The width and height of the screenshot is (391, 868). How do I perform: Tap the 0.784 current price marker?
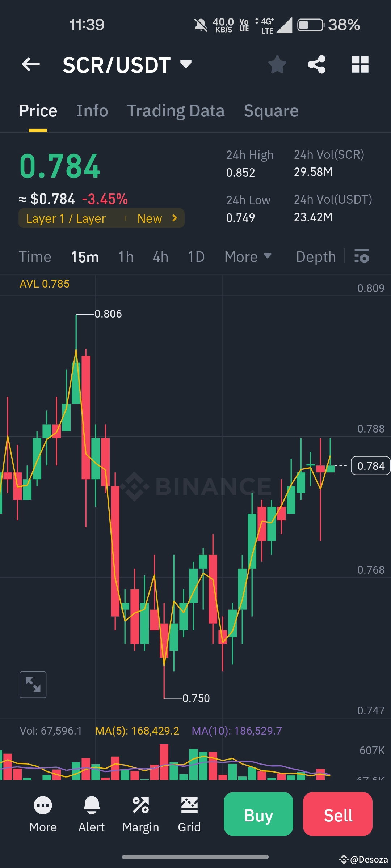click(370, 466)
